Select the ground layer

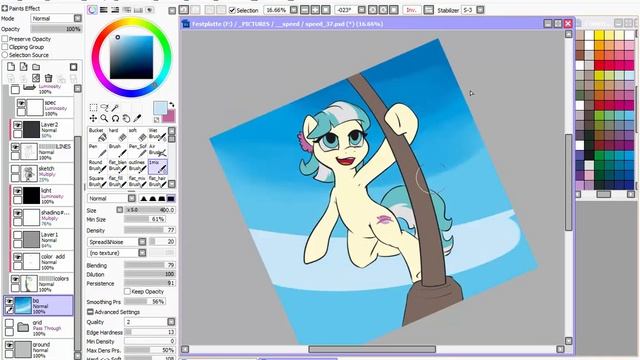[x=39, y=350]
